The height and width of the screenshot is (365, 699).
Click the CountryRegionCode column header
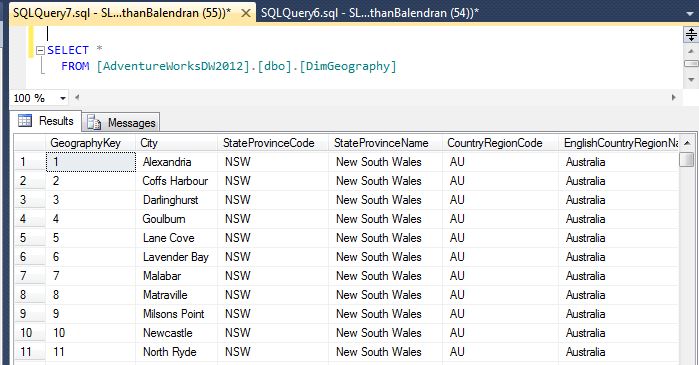(x=500, y=143)
